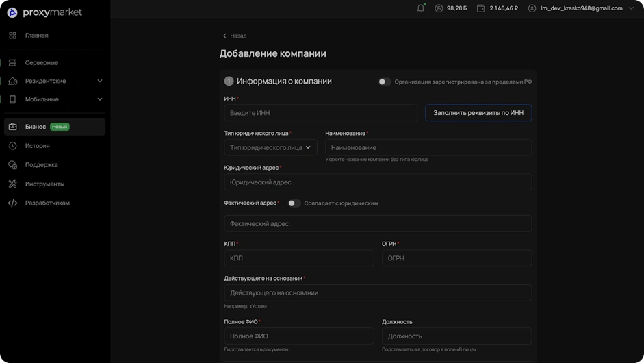Open notifications bell

pos(421,8)
